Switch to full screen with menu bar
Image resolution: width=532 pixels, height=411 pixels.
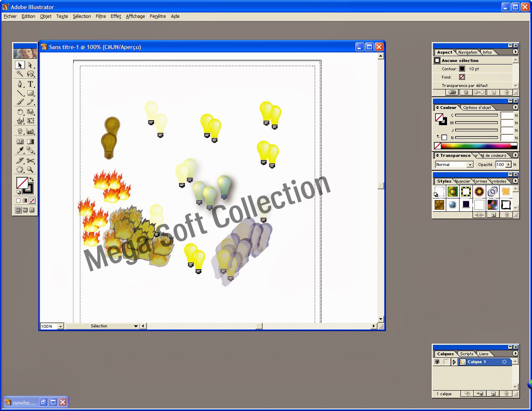point(25,210)
